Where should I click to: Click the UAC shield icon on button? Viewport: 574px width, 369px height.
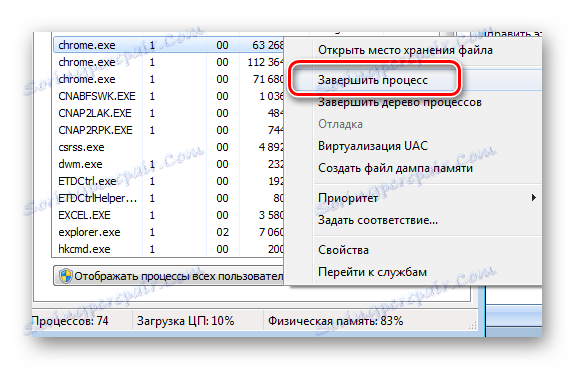66,276
